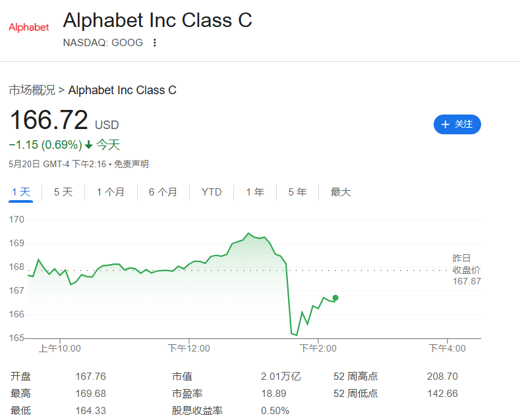Open the 市场概况 breadcrumb link

pos(32,90)
